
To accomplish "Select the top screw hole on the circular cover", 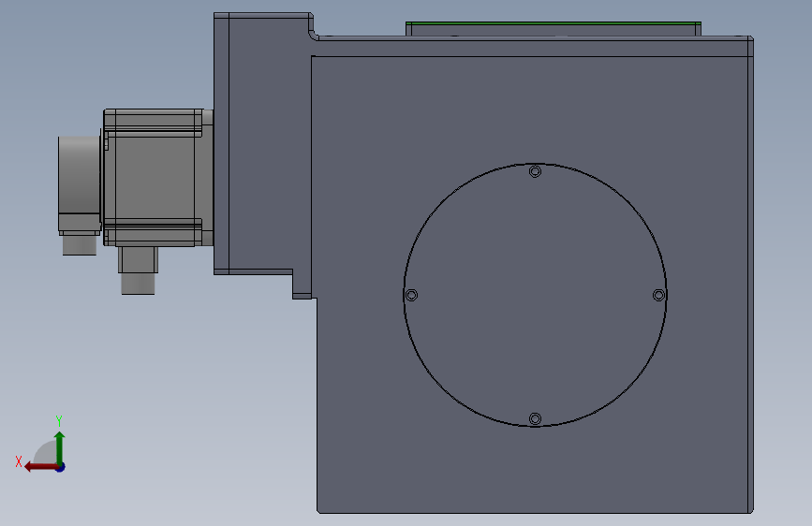I will tap(535, 171).
